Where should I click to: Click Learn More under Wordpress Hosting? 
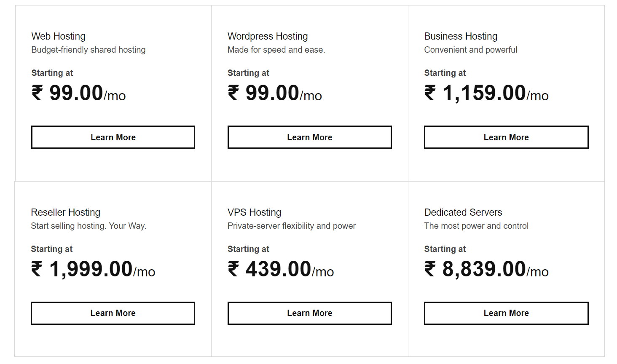pyautogui.click(x=309, y=137)
